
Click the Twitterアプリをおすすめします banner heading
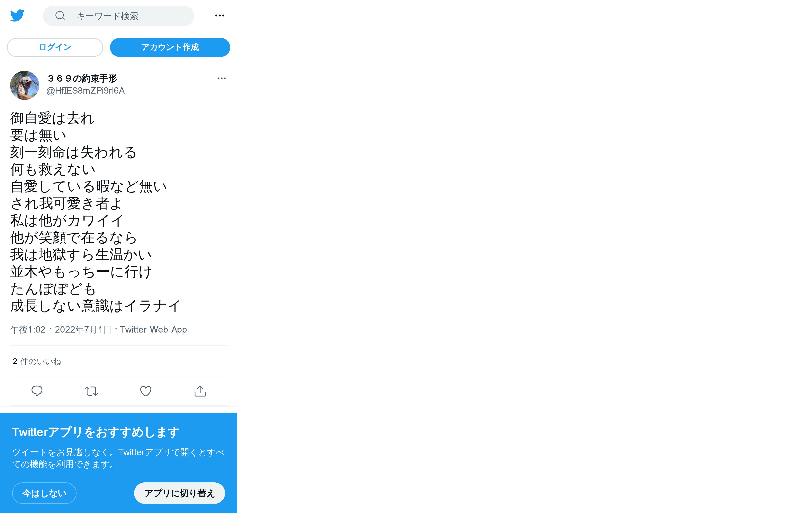click(x=96, y=432)
